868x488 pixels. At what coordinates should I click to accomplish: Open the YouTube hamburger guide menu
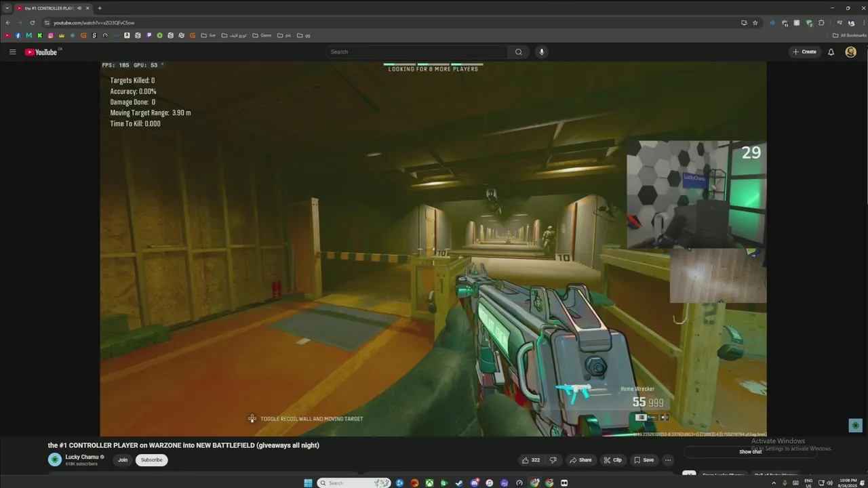(x=12, y=52)
